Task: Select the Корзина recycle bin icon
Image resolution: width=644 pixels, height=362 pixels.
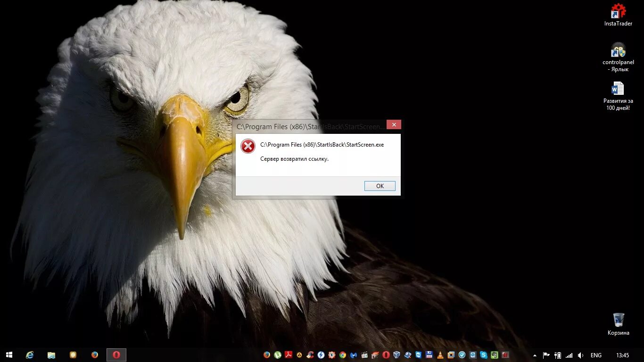Action: pos(618,324)
